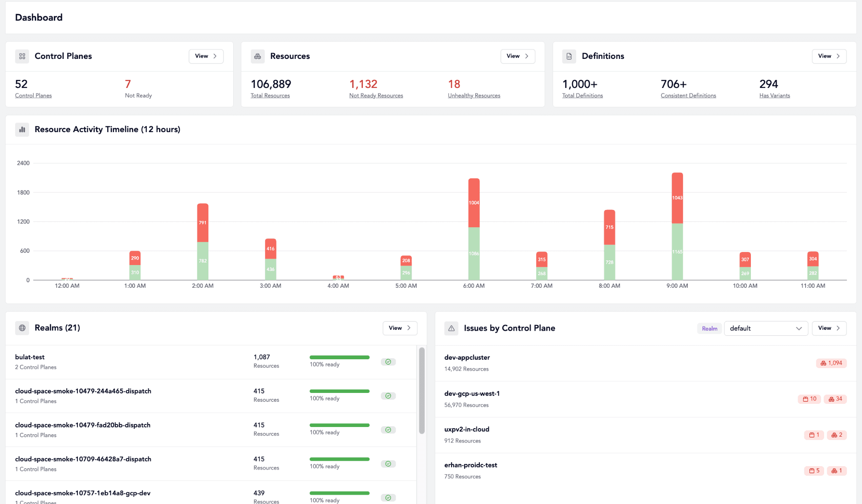Screen dimensions: 862x504
Task: Click the badge showing 2 for uxpv2-in-cloud
Action: click(x=837, y=435)
